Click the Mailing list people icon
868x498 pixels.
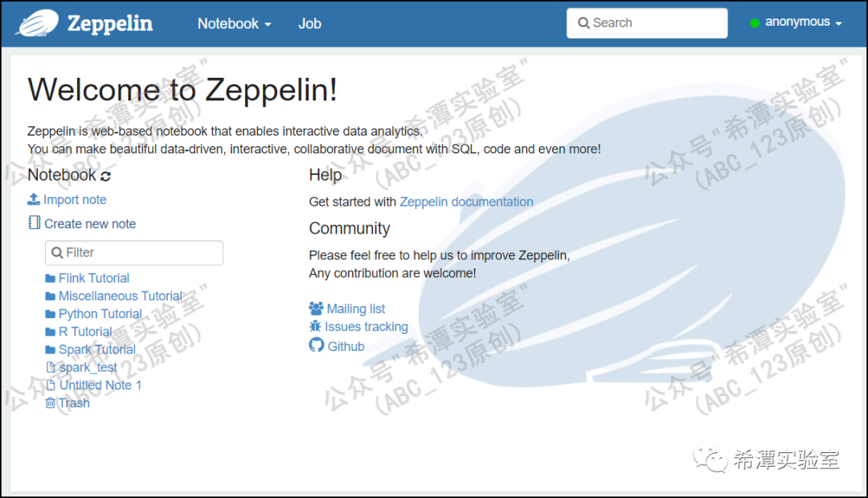(x=316, y=308)
